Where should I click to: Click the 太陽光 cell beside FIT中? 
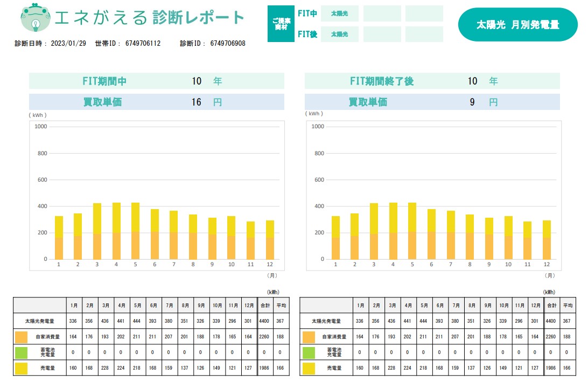[340, 13]
